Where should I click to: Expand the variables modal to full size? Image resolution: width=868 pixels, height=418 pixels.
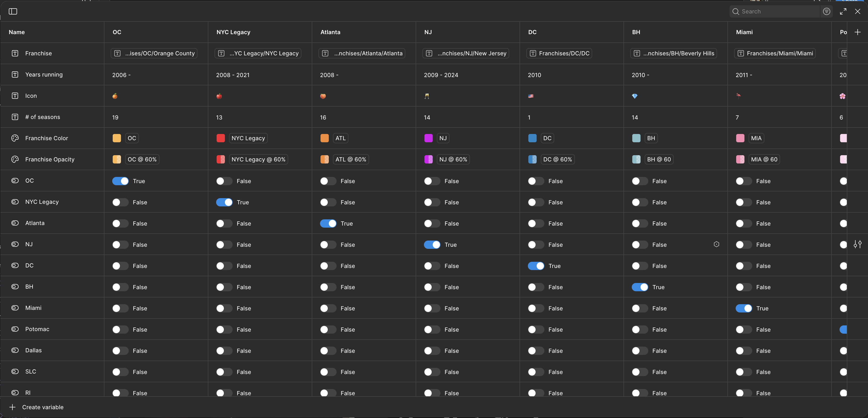[843, 11]
